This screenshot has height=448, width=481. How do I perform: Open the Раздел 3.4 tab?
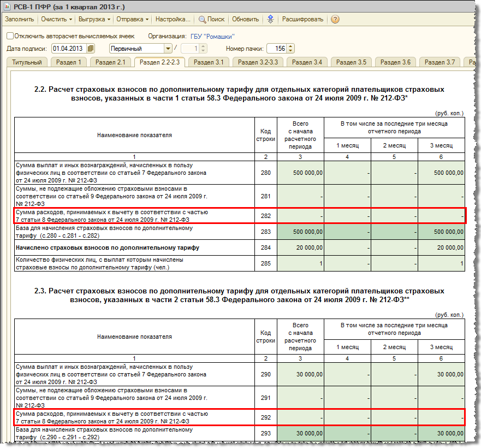(x=307, y=62)
